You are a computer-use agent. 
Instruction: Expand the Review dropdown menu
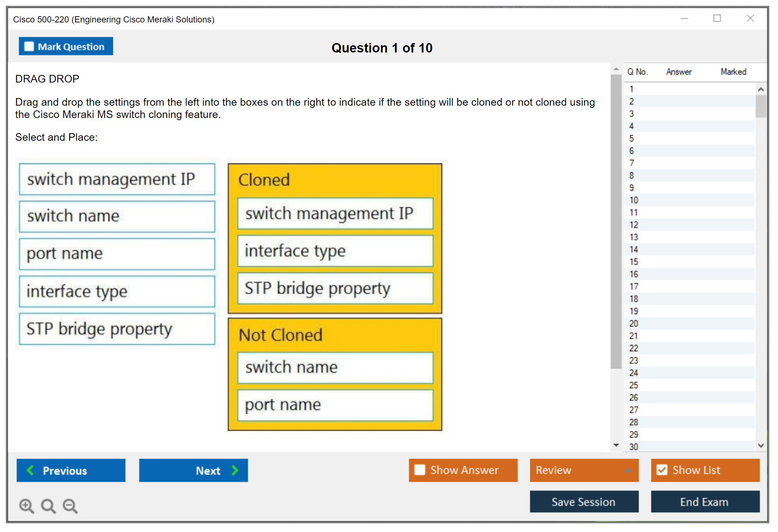(x=628, y=470)
